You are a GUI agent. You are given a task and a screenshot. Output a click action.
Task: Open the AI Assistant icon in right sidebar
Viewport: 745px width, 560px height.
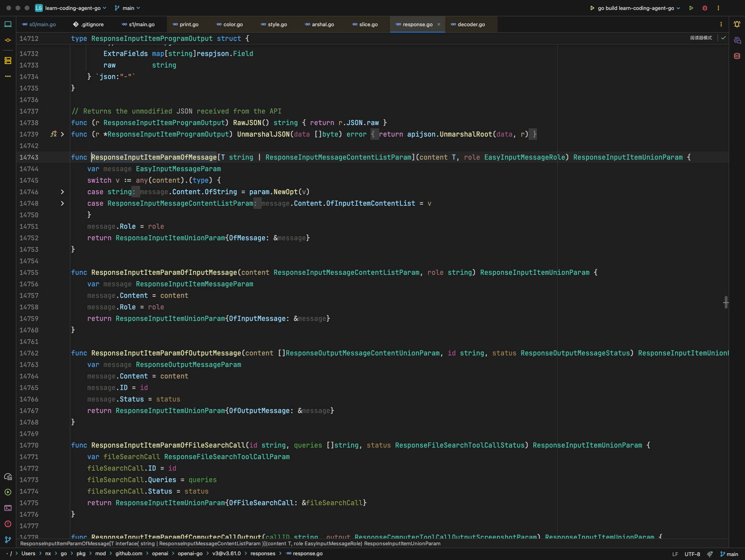tap(737, 40)
